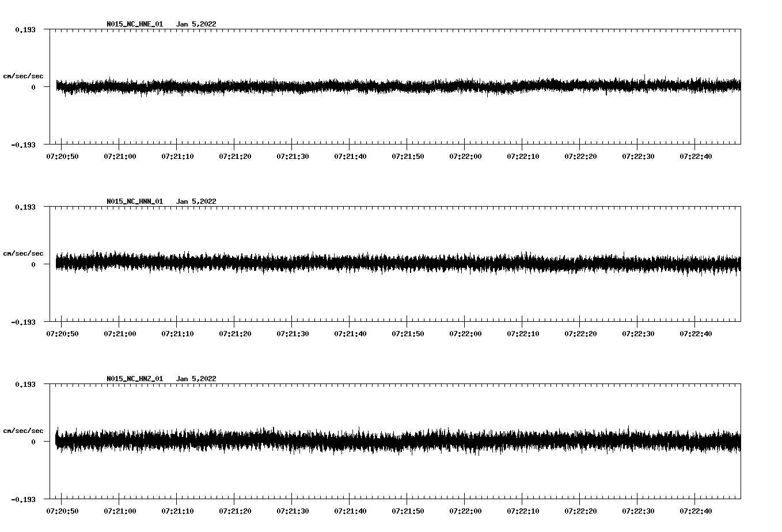Click the 07:22:40 time label on HNE plot

click(696, 157)
